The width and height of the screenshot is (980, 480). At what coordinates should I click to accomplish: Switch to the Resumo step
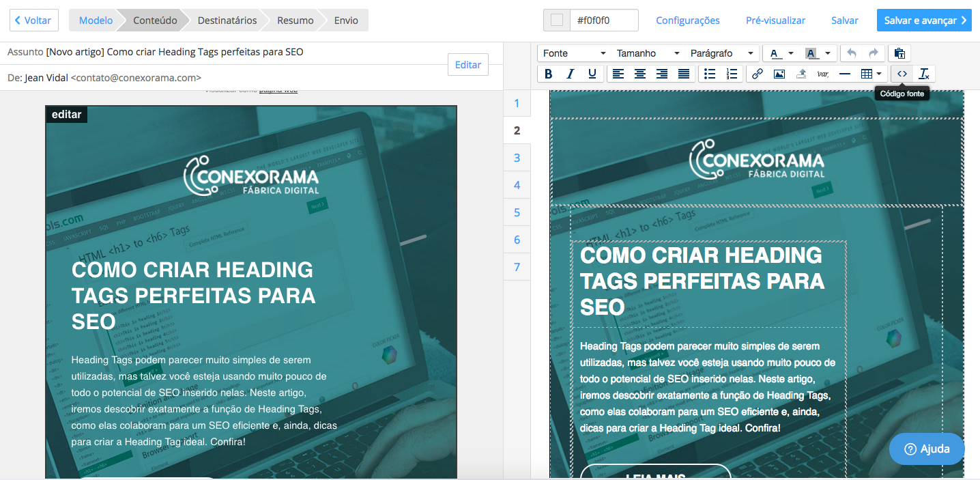pos(295,20)
